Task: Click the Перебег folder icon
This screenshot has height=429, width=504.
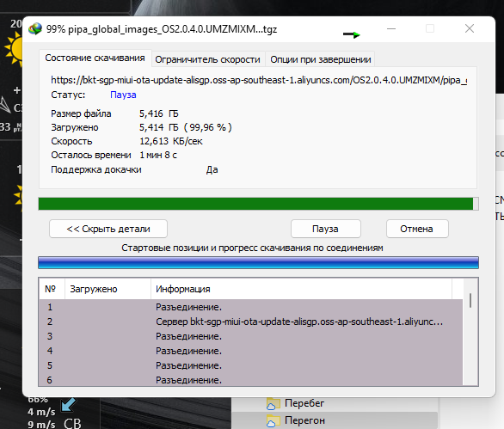Action: click(273, 404)
